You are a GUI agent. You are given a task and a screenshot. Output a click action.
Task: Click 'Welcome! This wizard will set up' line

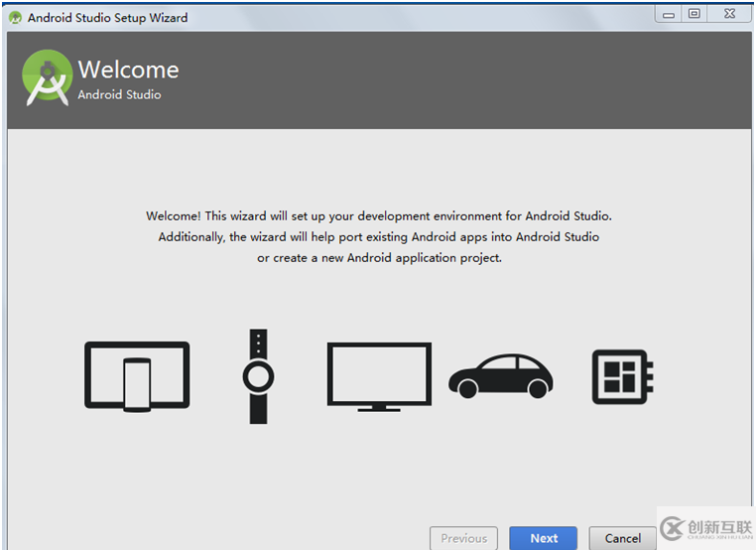[379, 216]
